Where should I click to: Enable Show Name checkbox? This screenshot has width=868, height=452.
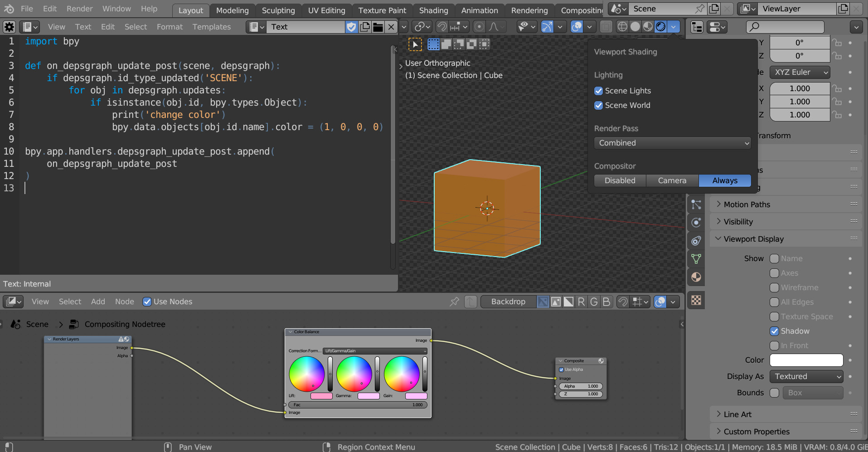tap(774, 258)
